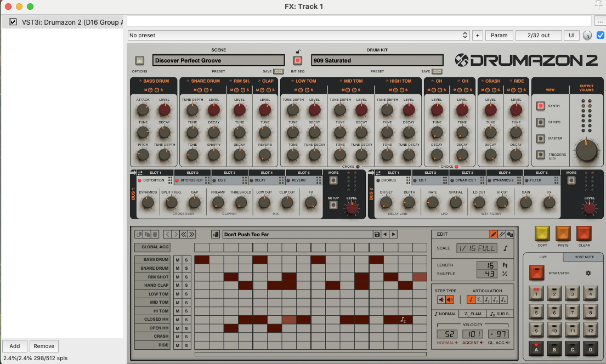Click the lock icon above INT SEQ
The width and height of the screenshot is (606, 364).
point(298,52)
